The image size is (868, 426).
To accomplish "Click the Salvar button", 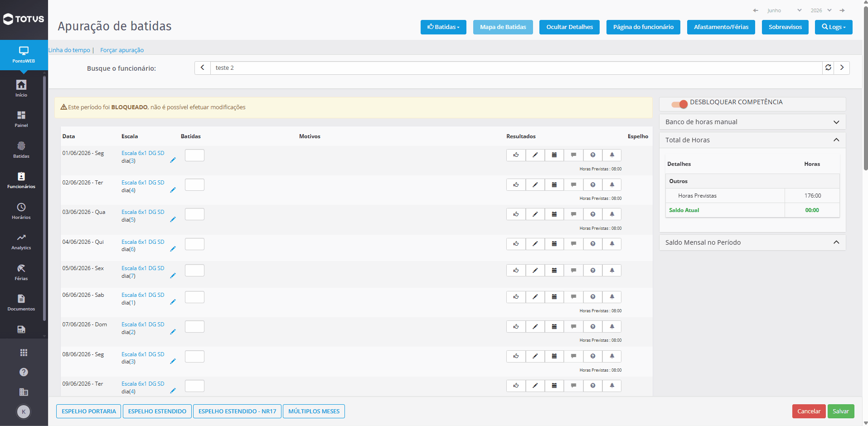I will pos(841,411).
